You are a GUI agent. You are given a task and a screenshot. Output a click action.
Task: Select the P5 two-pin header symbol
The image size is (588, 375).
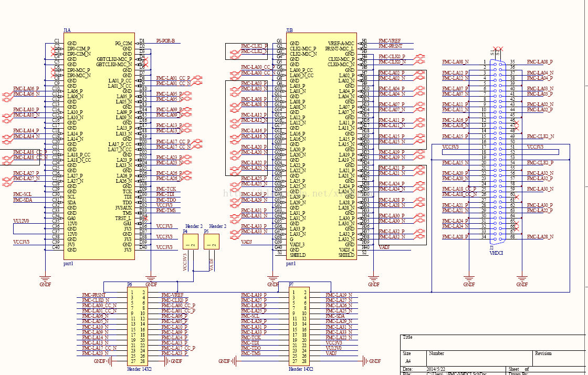(212, 242)
